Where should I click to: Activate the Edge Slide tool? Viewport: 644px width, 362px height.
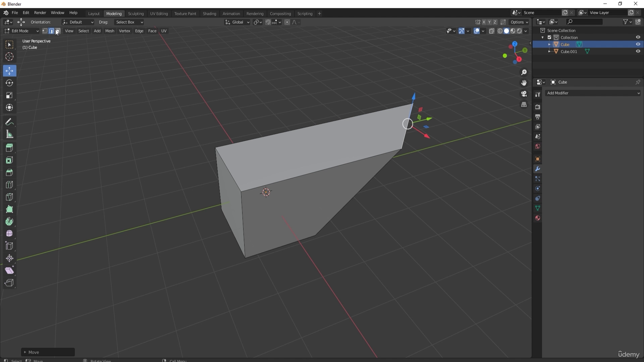[x=9, y=246]
